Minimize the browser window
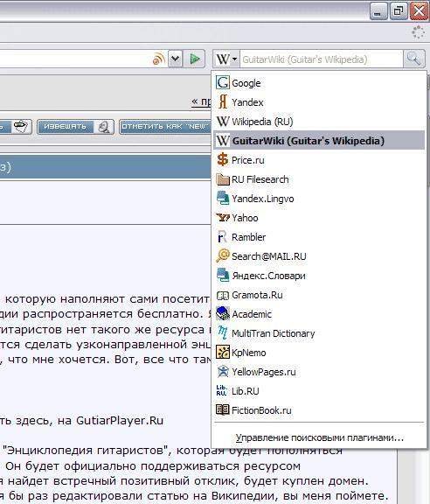The image size is (430, 504). tap(378, 11)
